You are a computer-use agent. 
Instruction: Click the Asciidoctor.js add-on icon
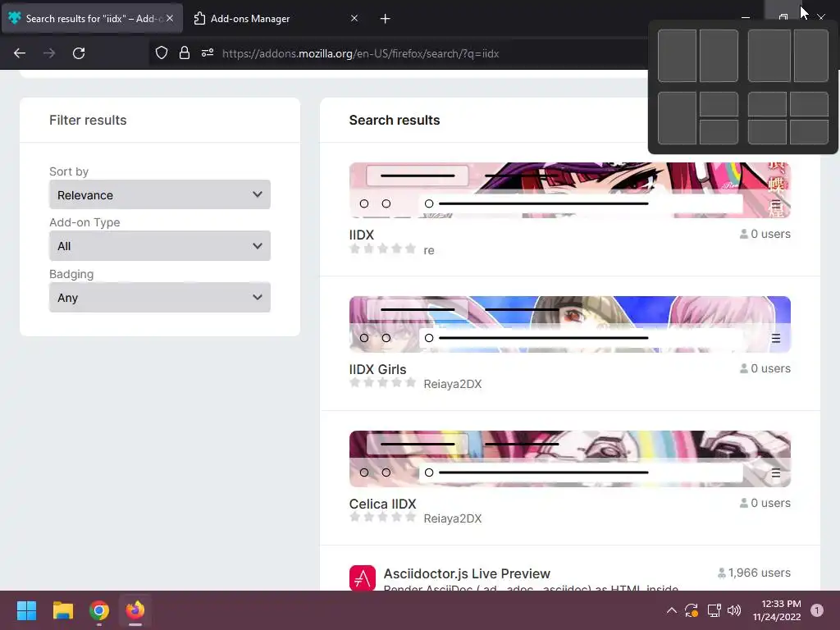[363, 578]
